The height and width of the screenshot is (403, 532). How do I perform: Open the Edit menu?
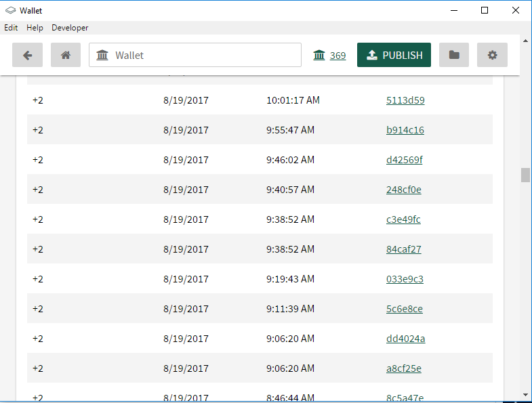click(x=11, y=28)
